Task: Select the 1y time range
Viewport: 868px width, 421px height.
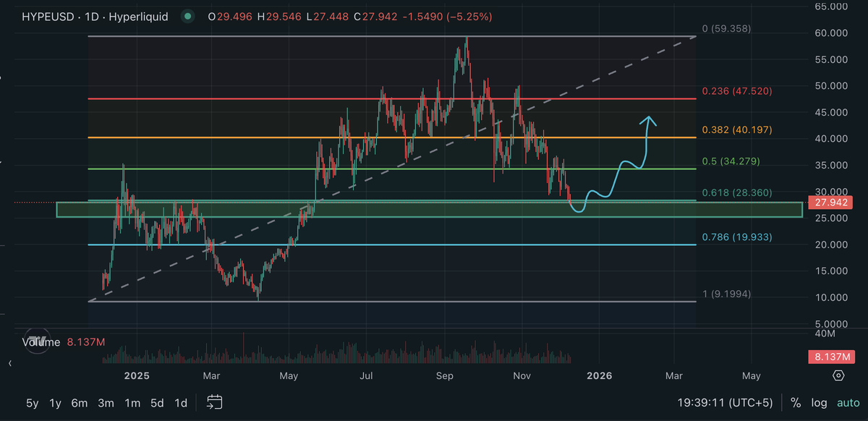Action: pos(55,403)
